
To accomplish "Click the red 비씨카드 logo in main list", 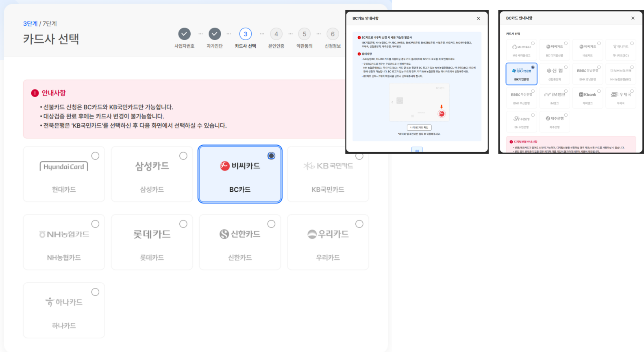I will tap(240, 166).
